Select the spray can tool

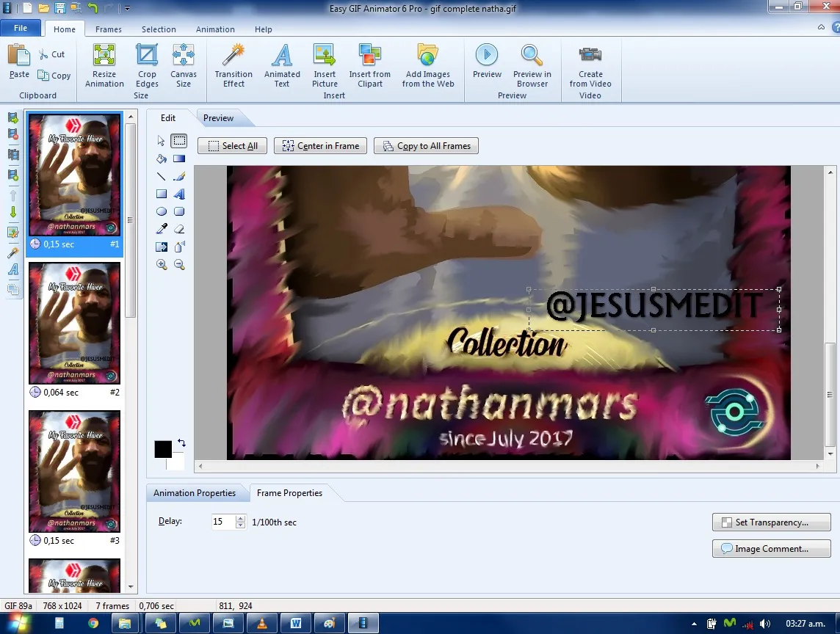click(x=179, y=247)
